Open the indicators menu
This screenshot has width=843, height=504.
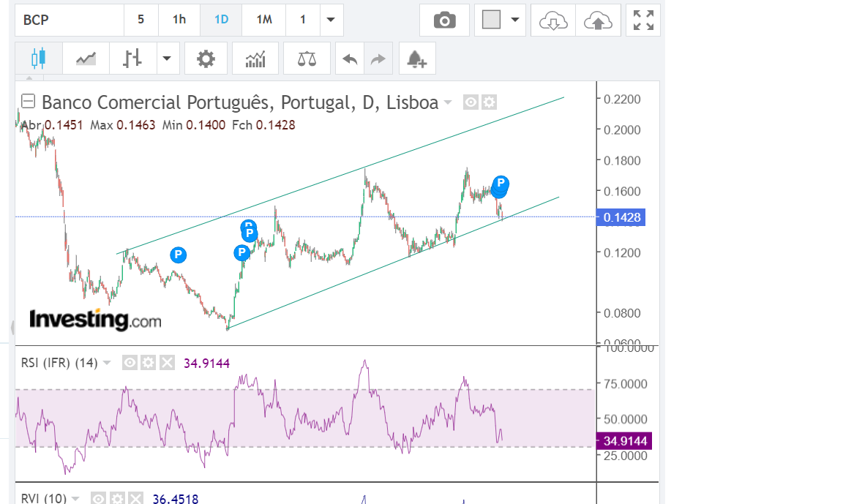[x=255, y=59]
